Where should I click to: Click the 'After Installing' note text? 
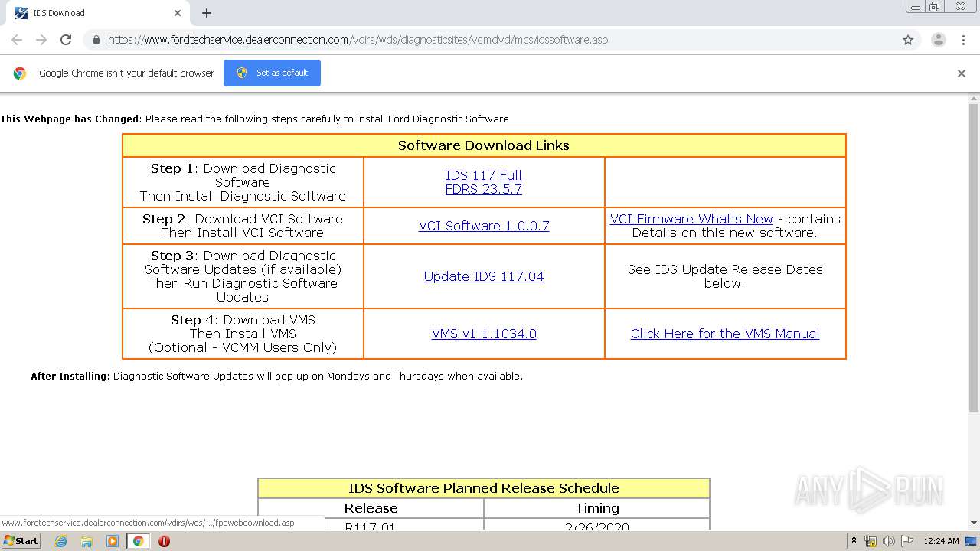point(276,376)
